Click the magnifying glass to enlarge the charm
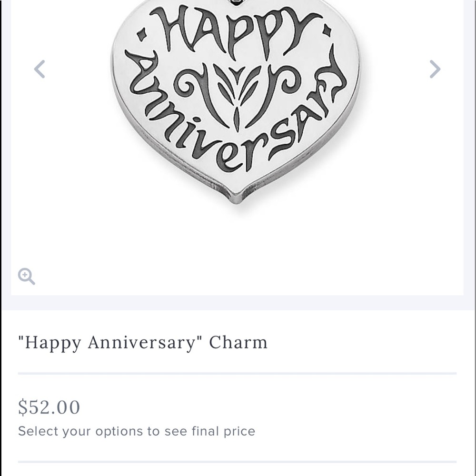476x476 pixels. tap(26, 276)
